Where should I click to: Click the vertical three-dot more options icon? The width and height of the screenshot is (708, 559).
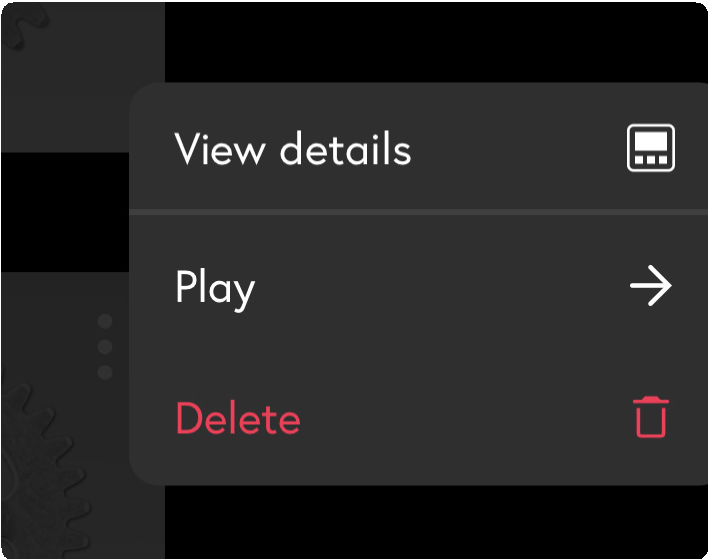pyautogui.click(x=105, y=347)
